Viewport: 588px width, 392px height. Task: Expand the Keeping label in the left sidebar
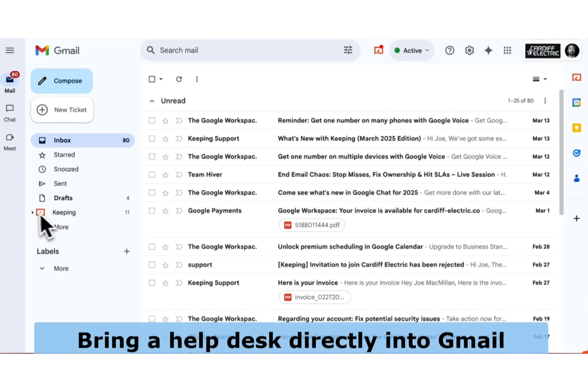point(33,212)
